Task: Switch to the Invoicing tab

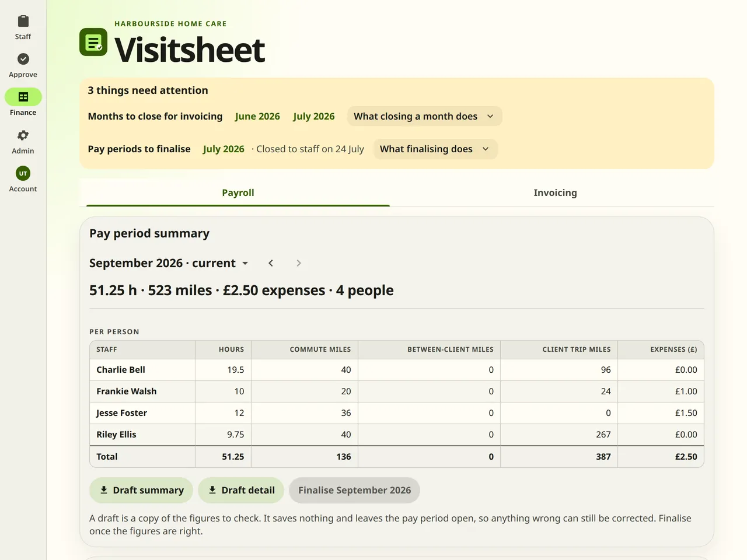Action: (555, 192)
